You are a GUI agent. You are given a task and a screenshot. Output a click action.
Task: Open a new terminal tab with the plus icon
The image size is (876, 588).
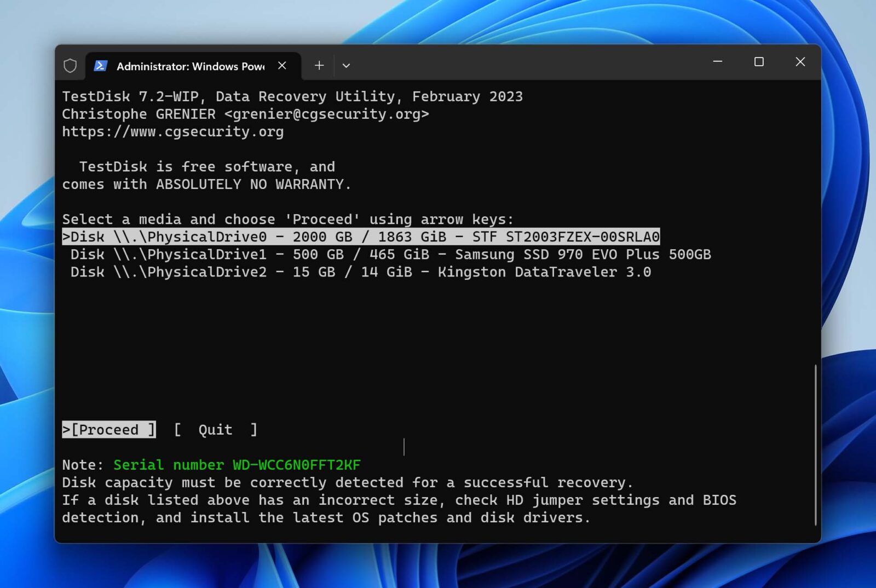[x=319, y=65]
